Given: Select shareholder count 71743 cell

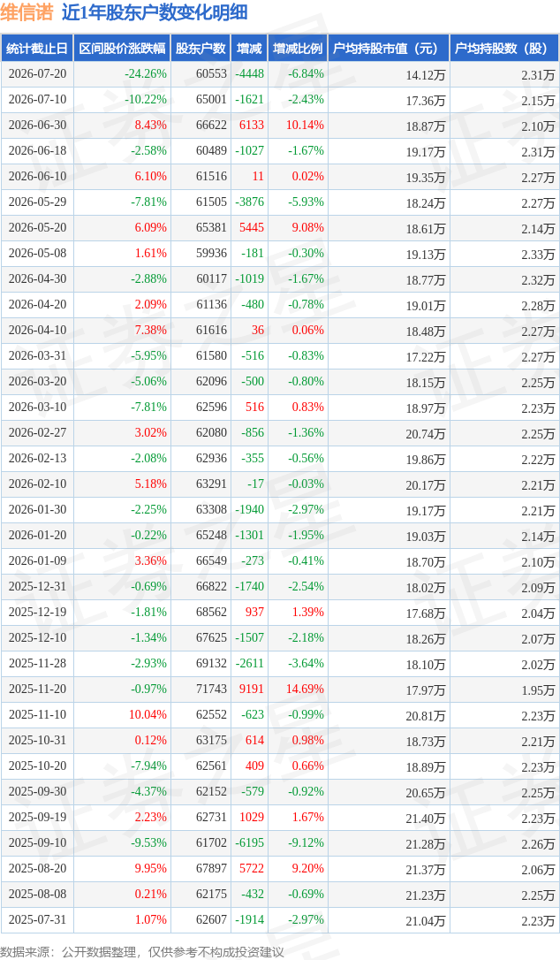Looking at the screenshot, I should [x=211, y=689].
